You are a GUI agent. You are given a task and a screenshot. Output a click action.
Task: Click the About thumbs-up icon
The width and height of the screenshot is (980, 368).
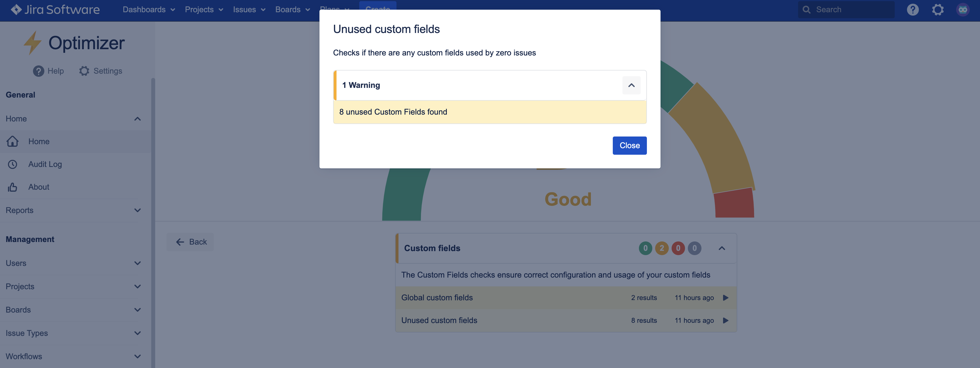tap(13, 187)
